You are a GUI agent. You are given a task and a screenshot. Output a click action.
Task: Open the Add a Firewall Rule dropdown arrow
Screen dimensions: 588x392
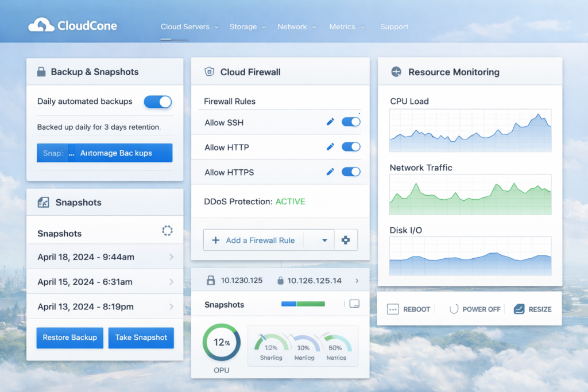324,239
